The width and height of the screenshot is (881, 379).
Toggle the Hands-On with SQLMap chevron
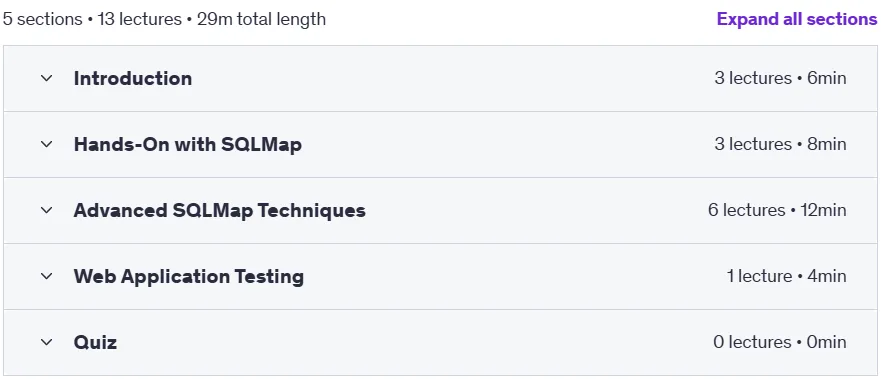pyautogui.click(x=47, y=144)
